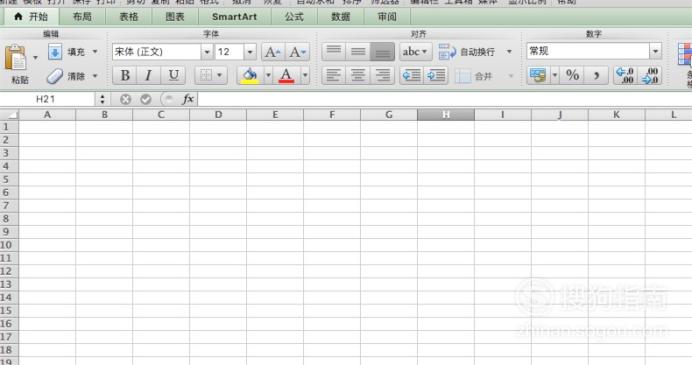Switch to the 公式 Formulas tab

(294, 17)
